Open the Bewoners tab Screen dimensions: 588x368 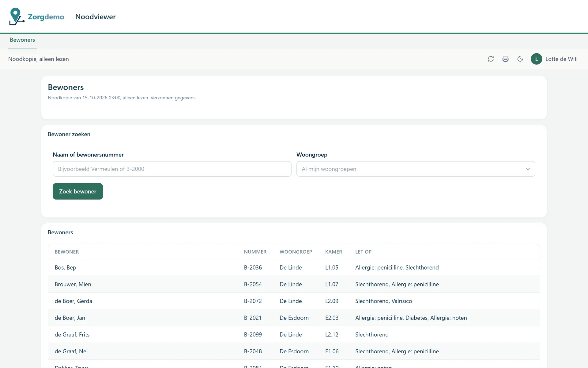pyautogui.click(x=22, y=40)
